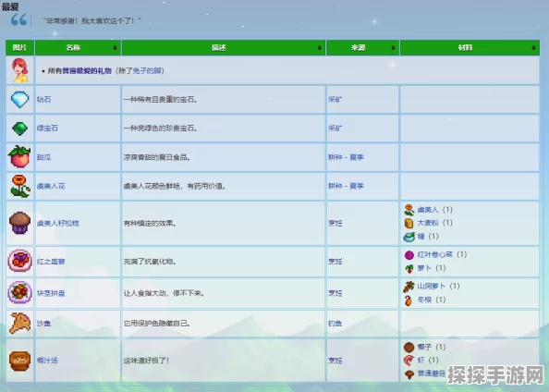Screen dimensions: 549x392
Task: Open the 椰子 ingredient link
Action: point(424,347)
